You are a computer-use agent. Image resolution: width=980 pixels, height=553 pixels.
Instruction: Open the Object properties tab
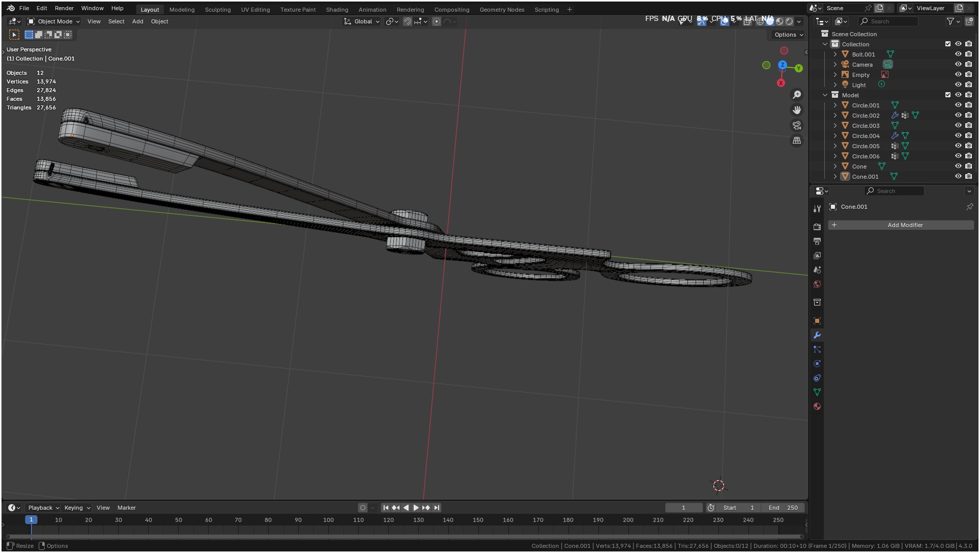817,321
